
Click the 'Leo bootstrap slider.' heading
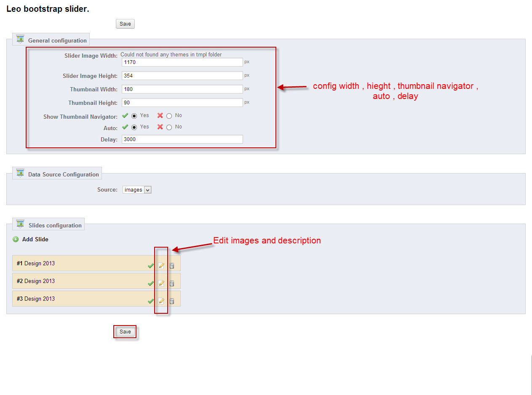pos(48,9)
